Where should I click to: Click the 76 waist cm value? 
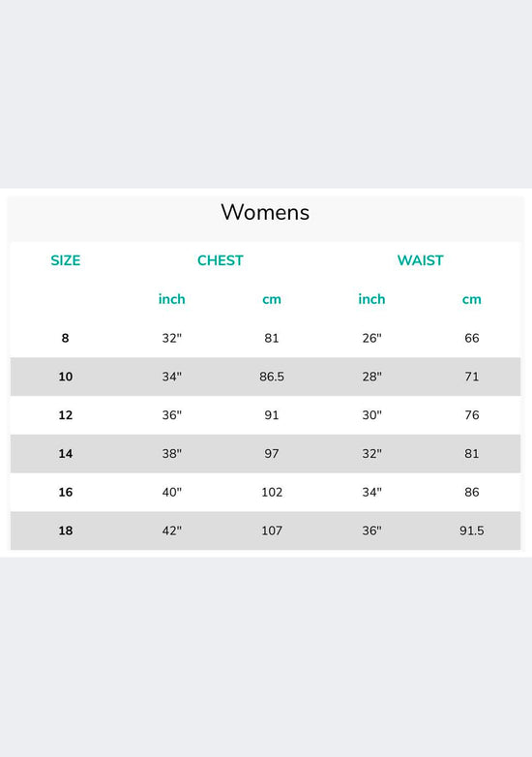pos(472,415)
